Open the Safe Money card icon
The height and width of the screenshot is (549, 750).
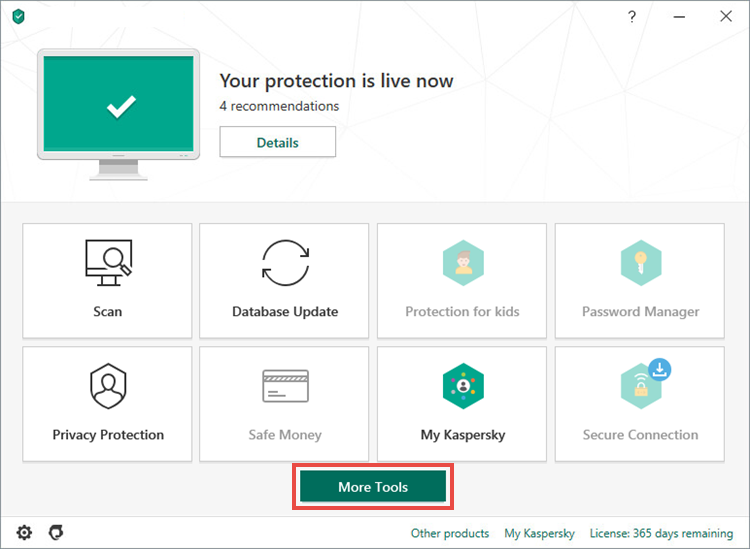286,386
